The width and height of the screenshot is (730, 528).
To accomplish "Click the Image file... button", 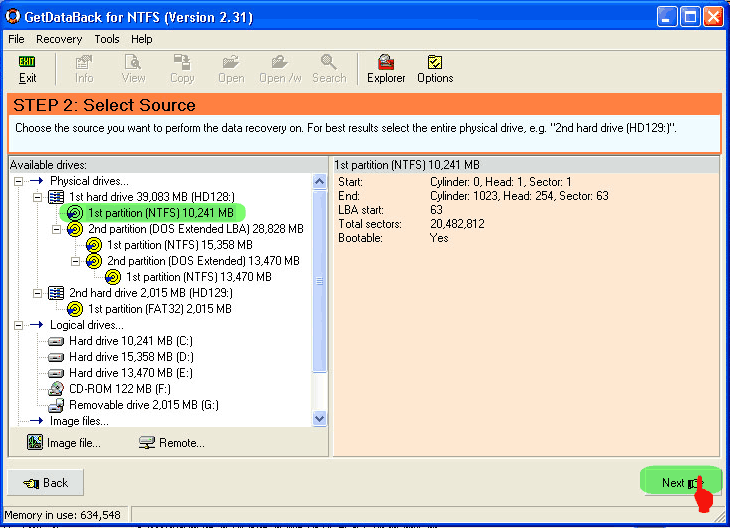I will coord(64,443).
